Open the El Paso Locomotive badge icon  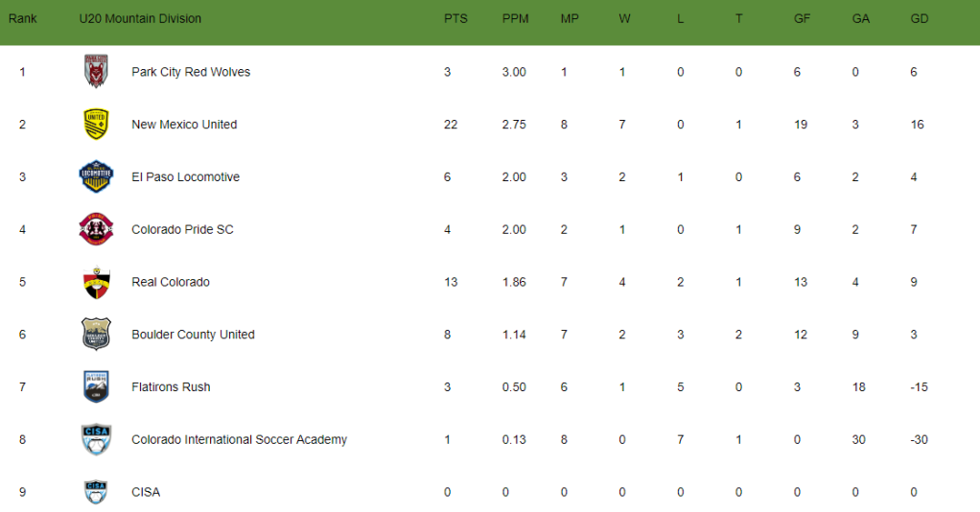click(x=96, y=176)
